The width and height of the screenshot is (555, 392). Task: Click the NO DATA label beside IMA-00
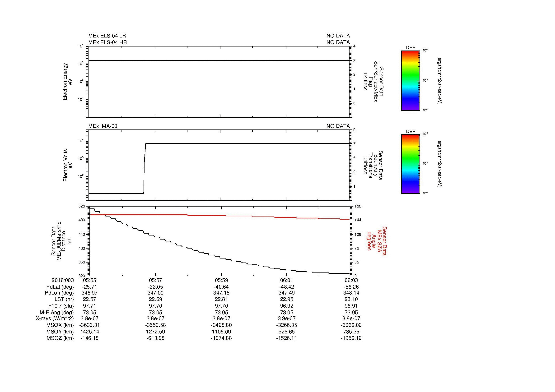point(338,126)
